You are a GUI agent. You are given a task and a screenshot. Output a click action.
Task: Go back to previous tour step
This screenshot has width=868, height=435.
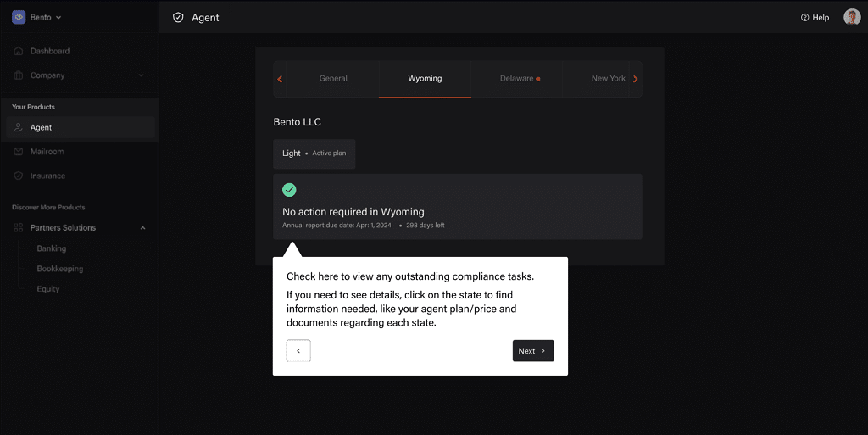click(298, 351)
